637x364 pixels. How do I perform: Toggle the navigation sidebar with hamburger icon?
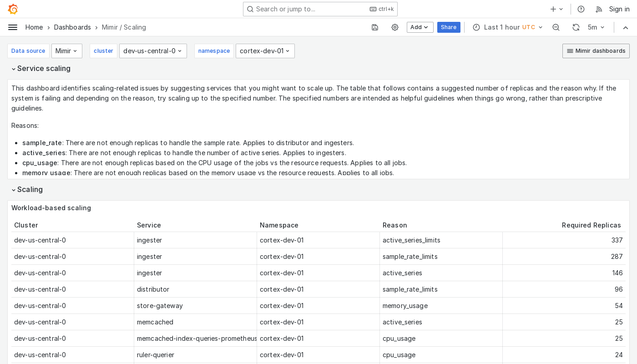point(13,27)
